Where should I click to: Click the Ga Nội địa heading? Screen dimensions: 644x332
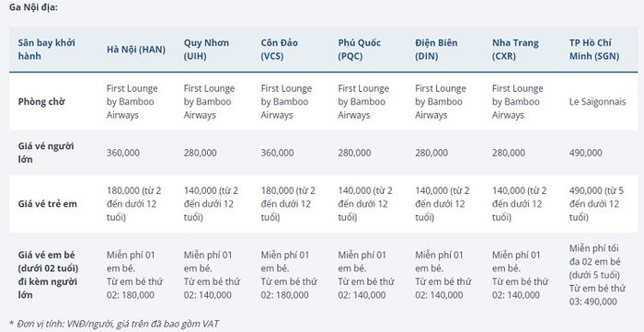(34, 7)
